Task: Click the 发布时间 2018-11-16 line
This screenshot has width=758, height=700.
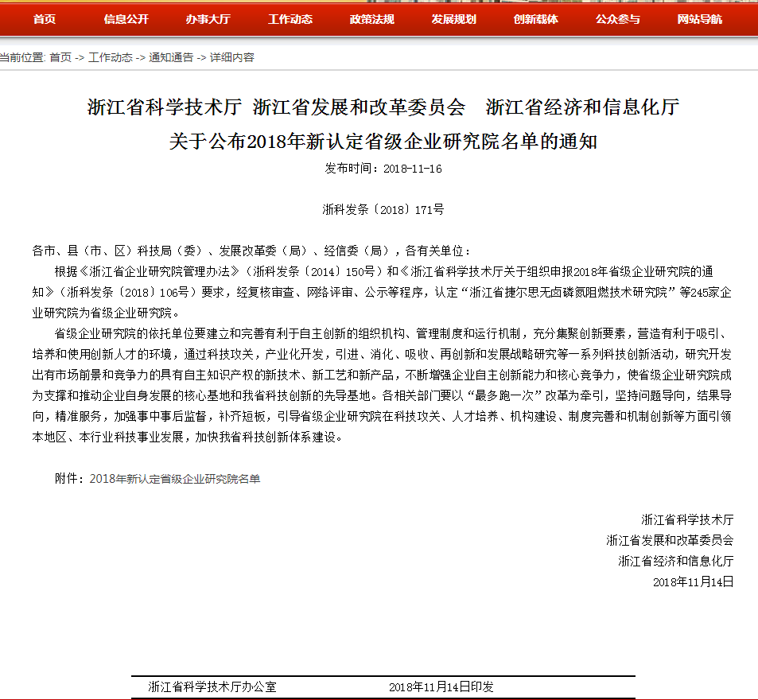Action: (383, 169)
